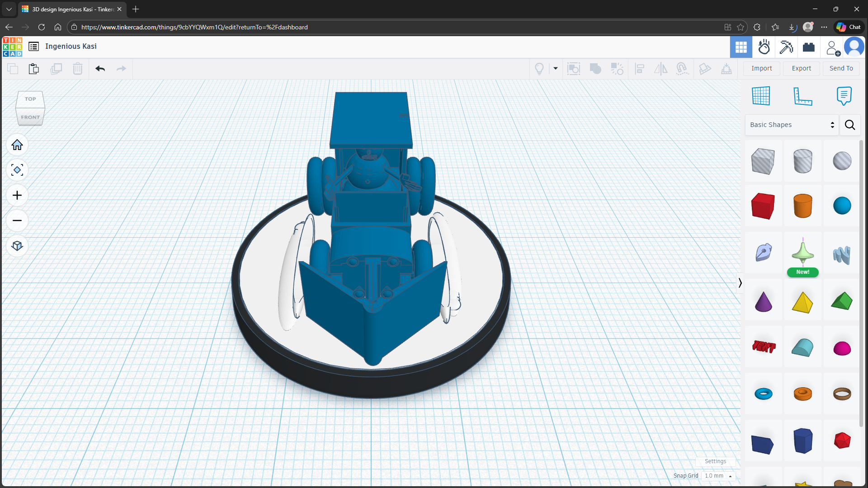Click the 3D design grid view icon
This screenshot has width=868, height=488.
click(x=741, y=47)
